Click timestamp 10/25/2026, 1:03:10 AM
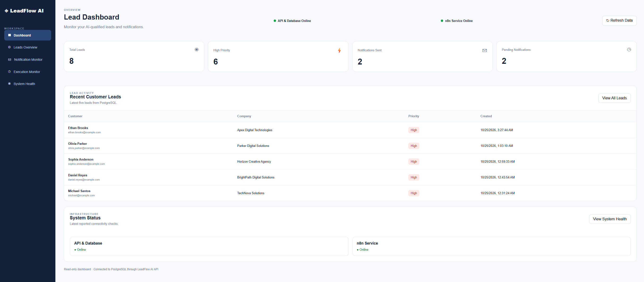644x282 pixels. [496, 146]
